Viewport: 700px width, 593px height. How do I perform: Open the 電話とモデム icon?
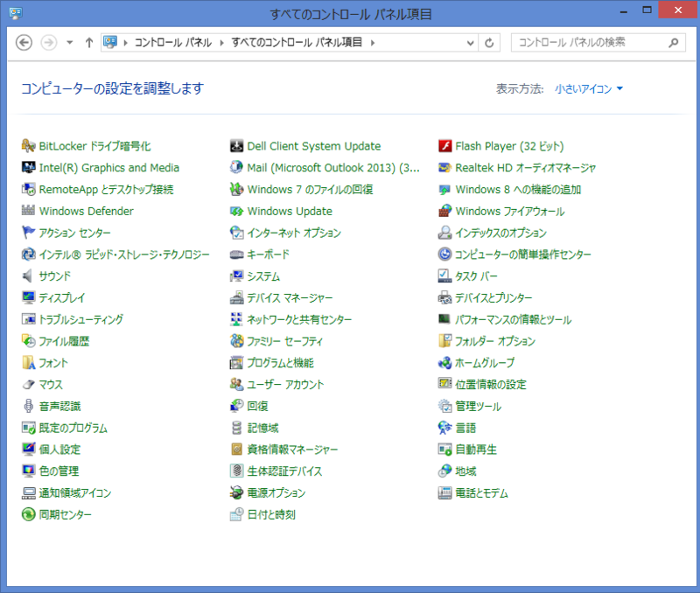[445, 492]
